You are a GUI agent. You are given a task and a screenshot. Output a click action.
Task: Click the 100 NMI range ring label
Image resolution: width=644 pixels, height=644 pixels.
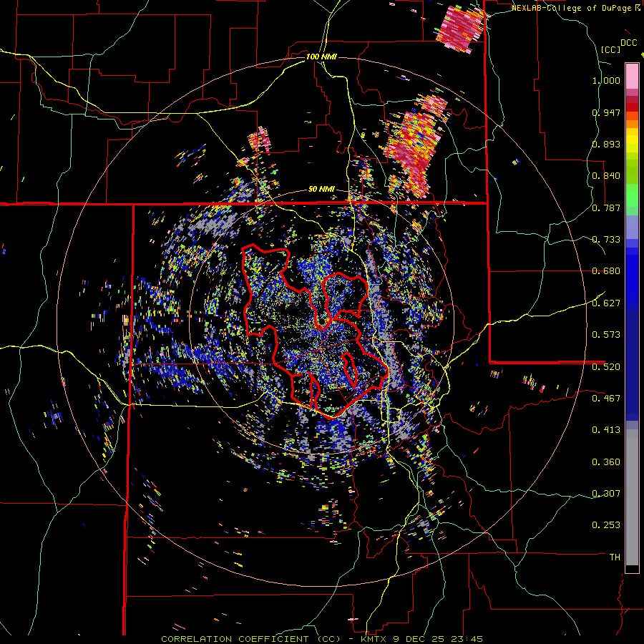pyautogui.click(x=321, y=57)
